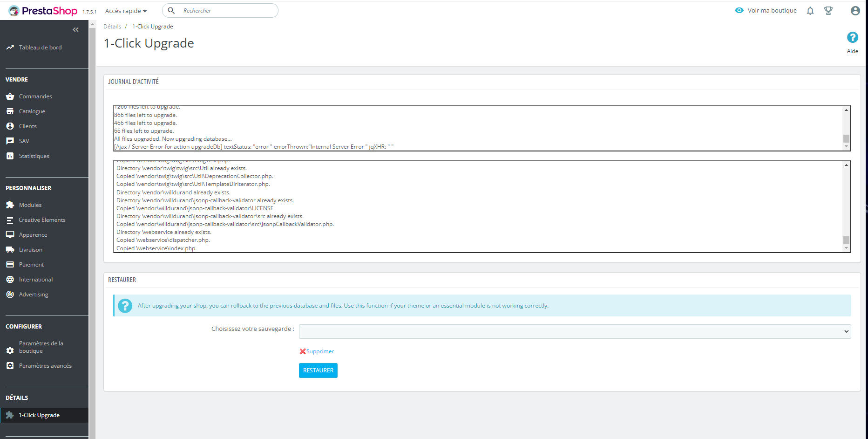Open notifications bell
The height and width of the screenshot is (439, 868).
point(810,11)
